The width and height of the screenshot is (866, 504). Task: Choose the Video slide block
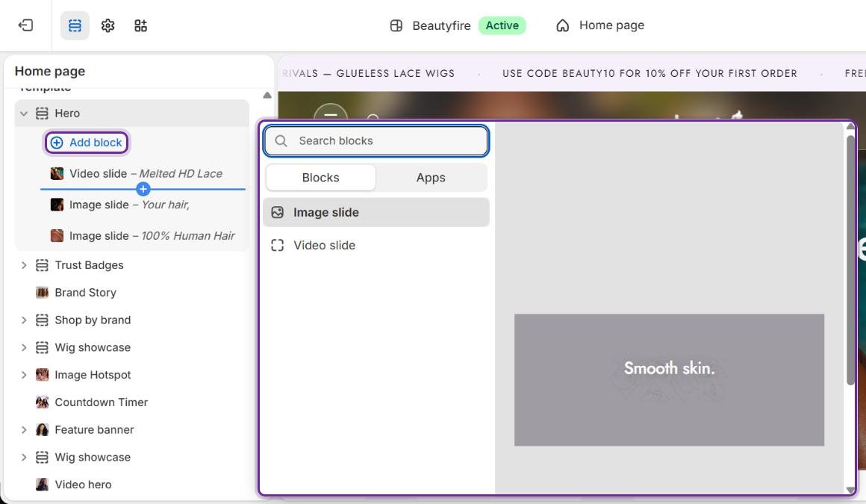376,246
